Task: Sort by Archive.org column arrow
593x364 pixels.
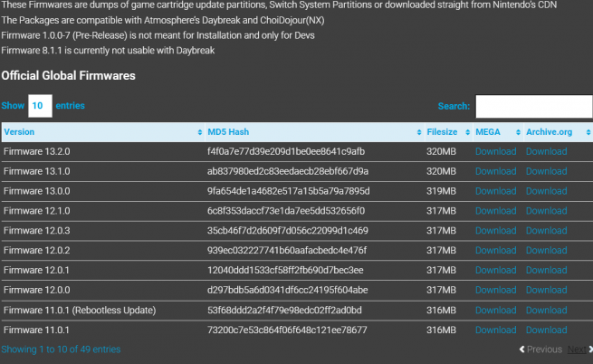Action: point(585,132)
